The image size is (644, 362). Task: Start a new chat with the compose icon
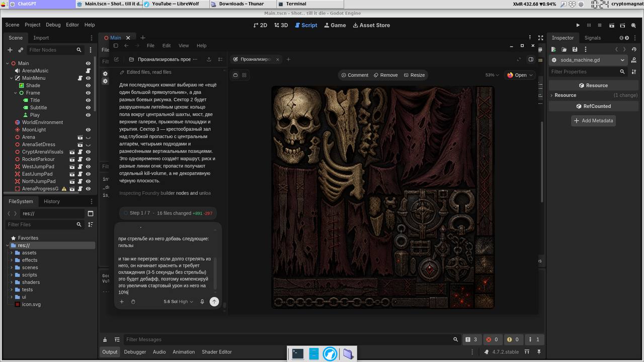(116, 59)
